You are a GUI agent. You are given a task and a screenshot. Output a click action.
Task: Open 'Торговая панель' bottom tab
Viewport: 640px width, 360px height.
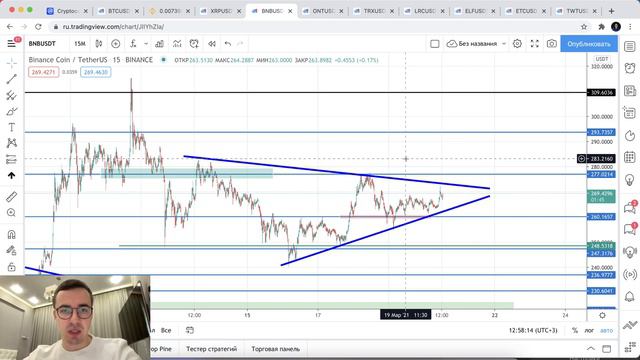[276, 349]
